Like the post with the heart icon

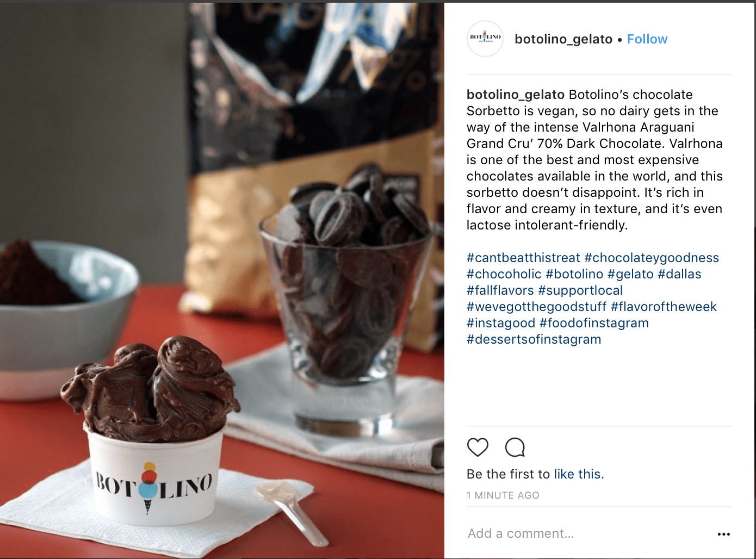click(x=478, y=447)
